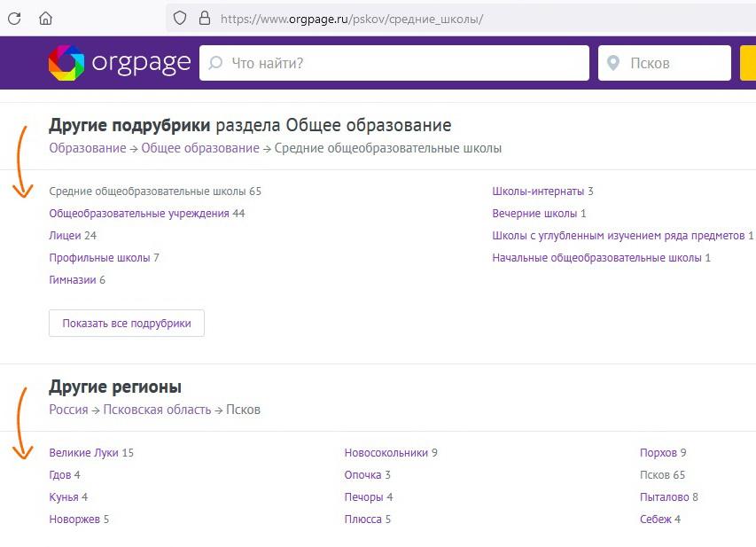Expand list with Показать все подрубрики

127,324
